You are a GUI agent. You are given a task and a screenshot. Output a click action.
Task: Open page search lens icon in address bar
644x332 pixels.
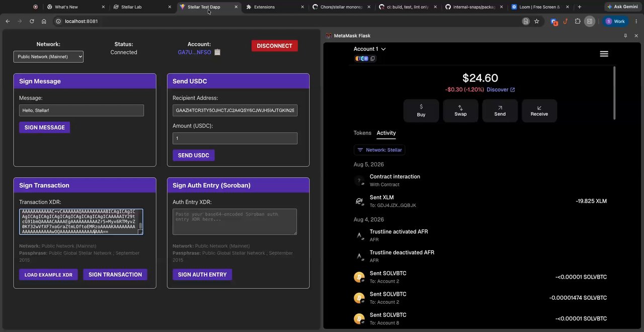[x=525, y=21]
